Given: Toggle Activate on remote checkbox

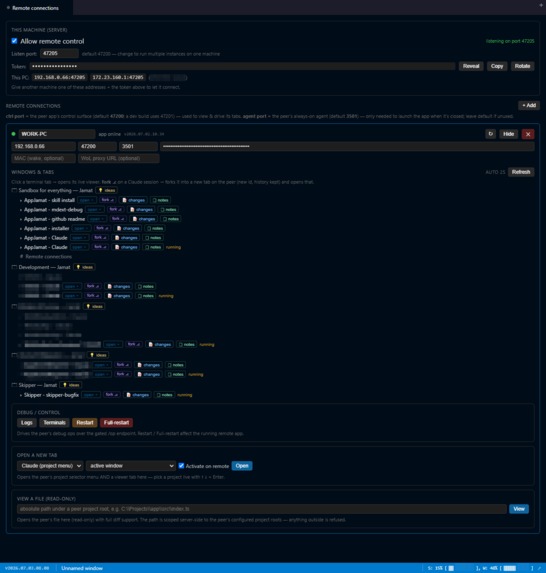Looking at the screenshot, I should click(x=181, y=466).
